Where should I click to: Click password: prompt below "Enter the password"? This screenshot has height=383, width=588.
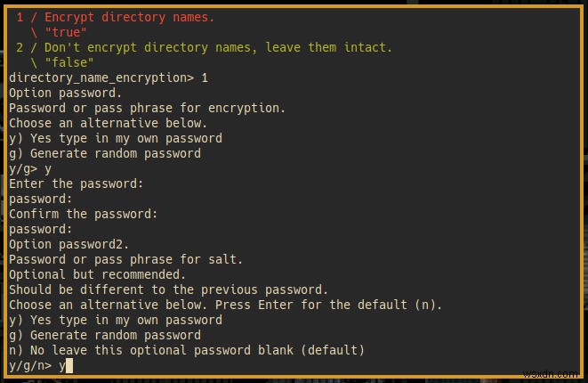coord(41,199)
